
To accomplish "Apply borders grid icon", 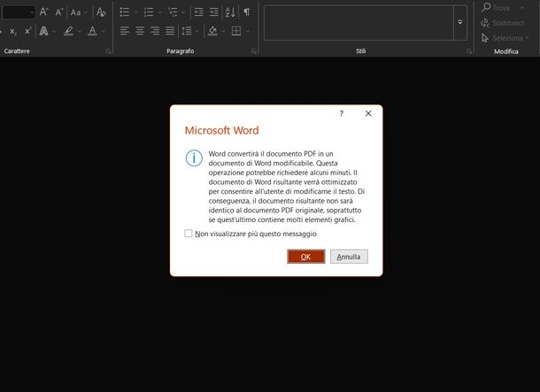I will click(236, 31).
